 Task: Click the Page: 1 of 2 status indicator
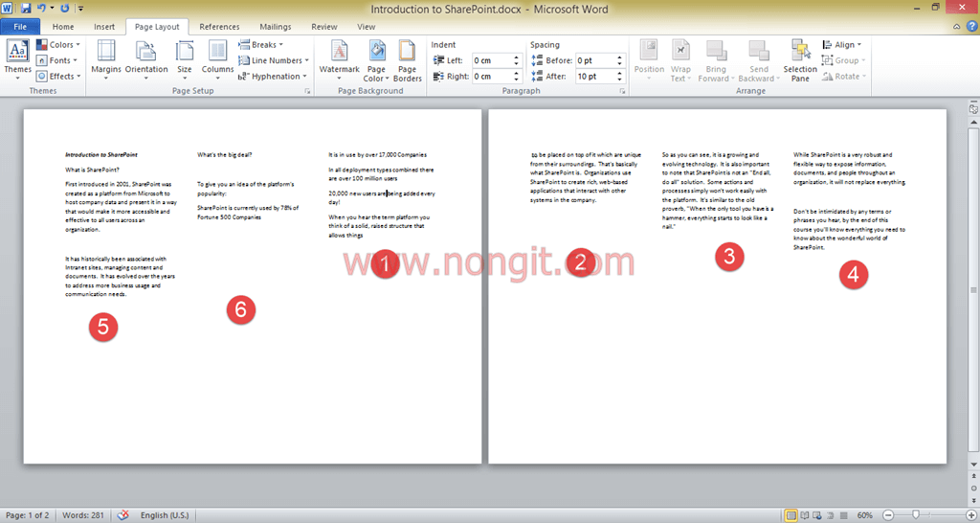tap(28, 515)
